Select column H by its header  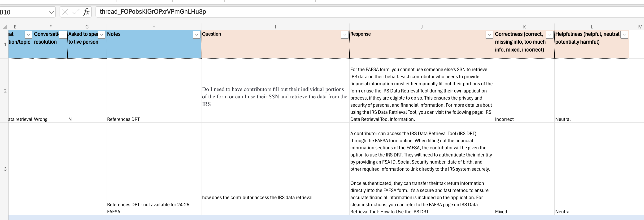coord(154,27)
